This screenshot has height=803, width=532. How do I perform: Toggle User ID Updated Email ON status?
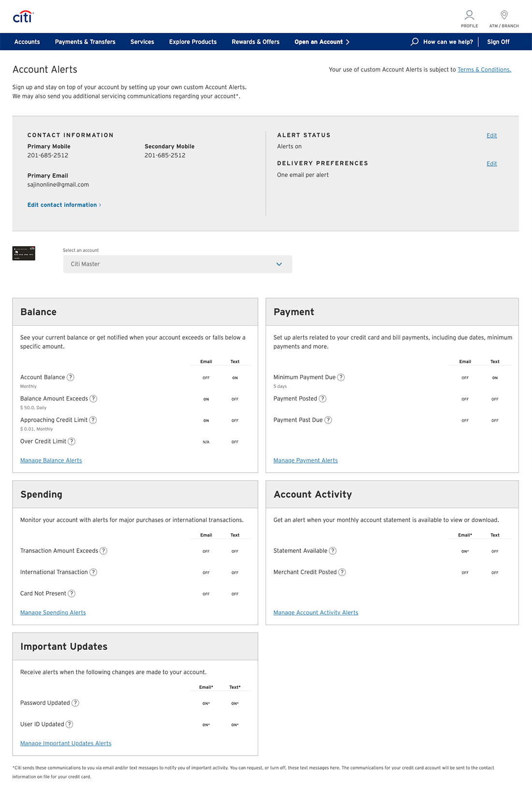coord(206,725)
